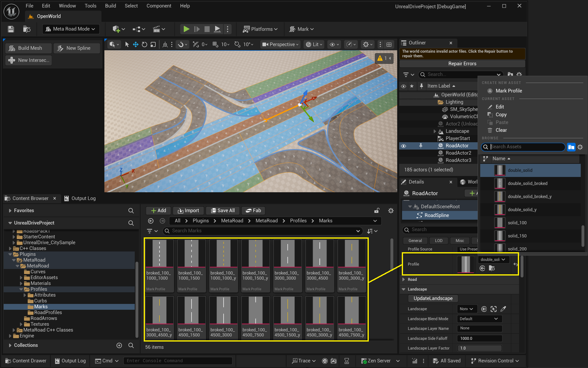Select solid_150 in the asset picker list
The height and width of the screenshot is (368, 588).
(x=530, y=236)
